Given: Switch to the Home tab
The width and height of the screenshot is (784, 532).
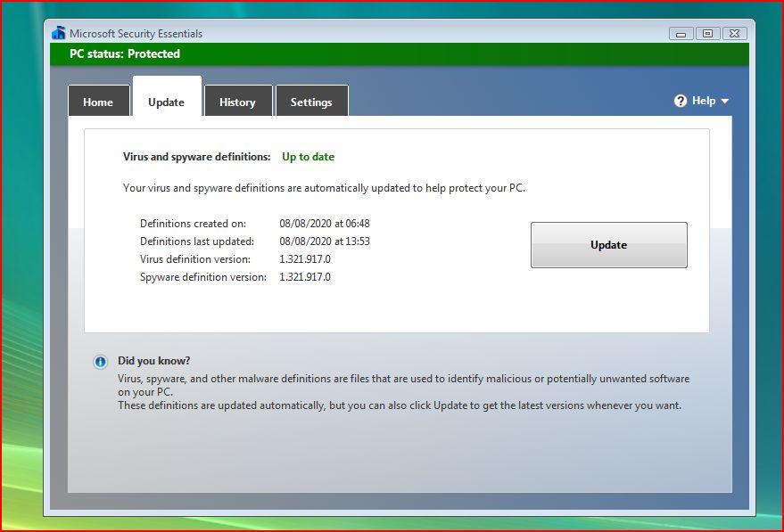Looking at the screenshot, I should [x=98, y=102].
